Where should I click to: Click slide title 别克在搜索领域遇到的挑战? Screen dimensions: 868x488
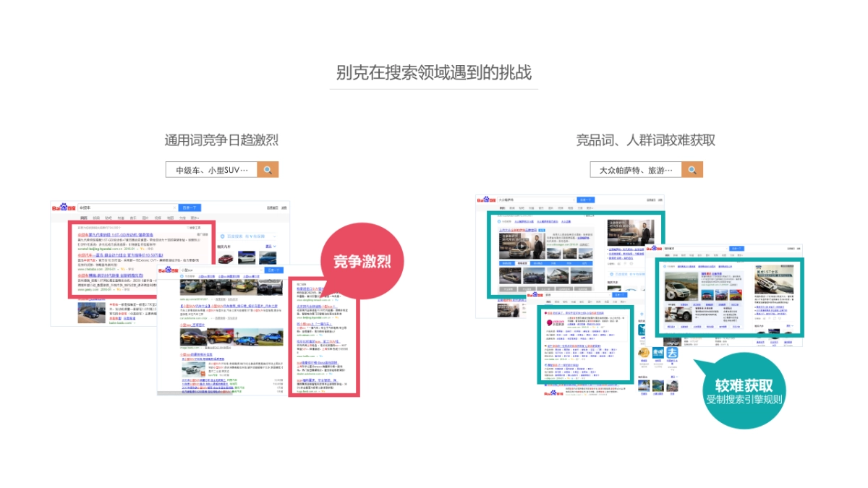(x=433, y=72)
